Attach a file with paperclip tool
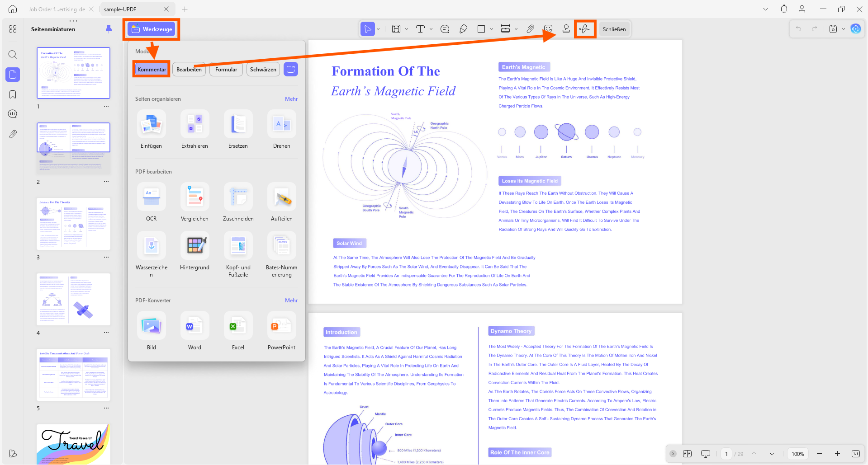This screenshot has width=868, height=465. tap(530, 29)
